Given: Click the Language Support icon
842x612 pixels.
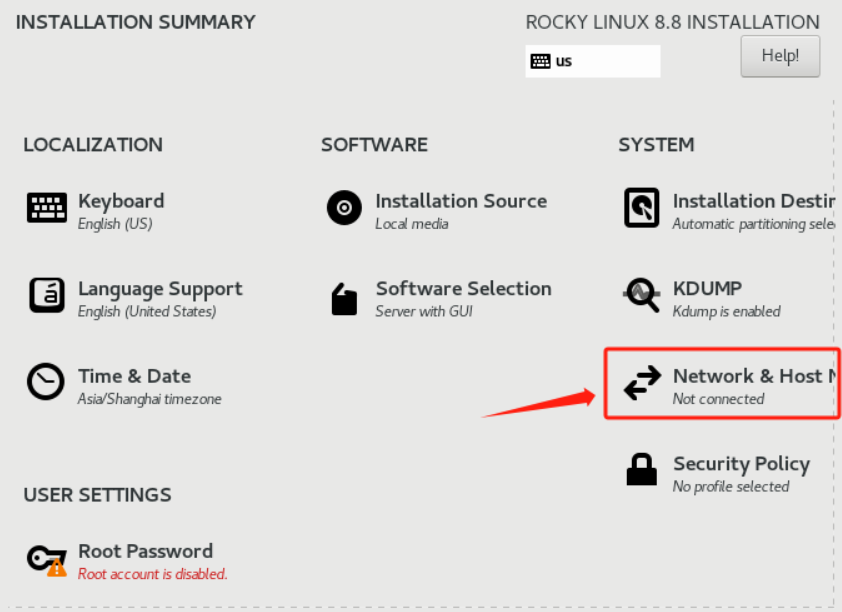Looking at the screenshot, I should [47, 296].
